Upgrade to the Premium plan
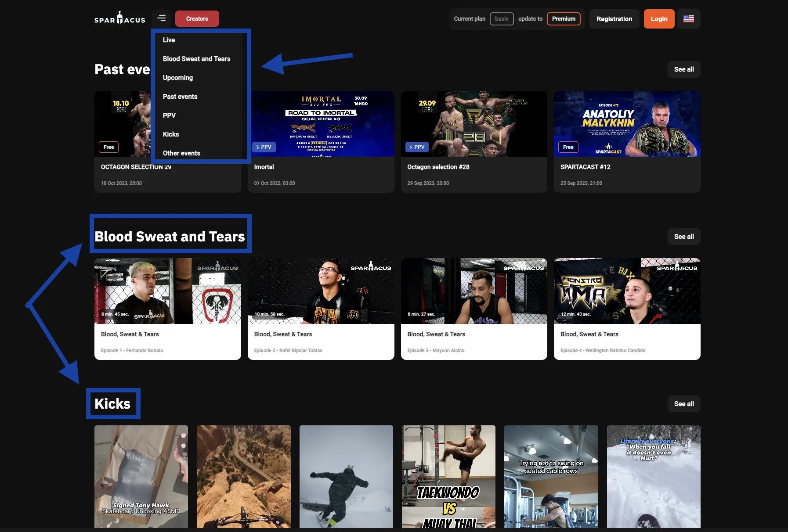788x532 pixels. point(563,19)
